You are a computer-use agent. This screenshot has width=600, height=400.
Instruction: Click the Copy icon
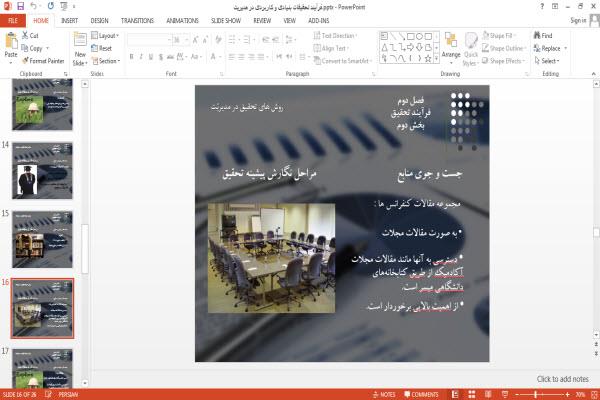pos(24,48)
